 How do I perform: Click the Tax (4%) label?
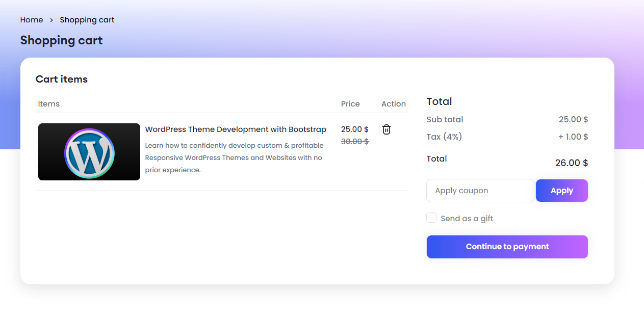pyautogui.click(x=444, y=137)
